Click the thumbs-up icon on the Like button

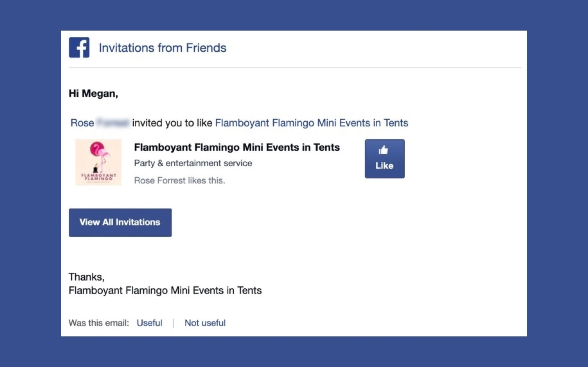[383, 150]
